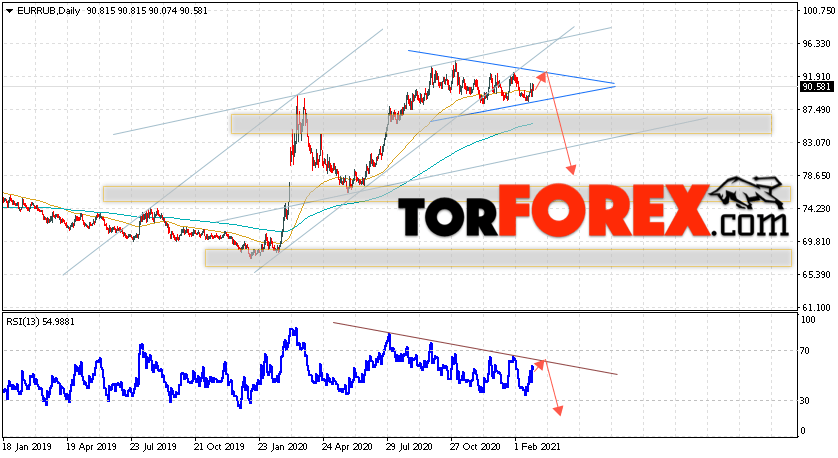The image size is (838, 458).
Task: Select the date label 23 Jan 2020
Action: pyautogui.click(x=283, y=446)
